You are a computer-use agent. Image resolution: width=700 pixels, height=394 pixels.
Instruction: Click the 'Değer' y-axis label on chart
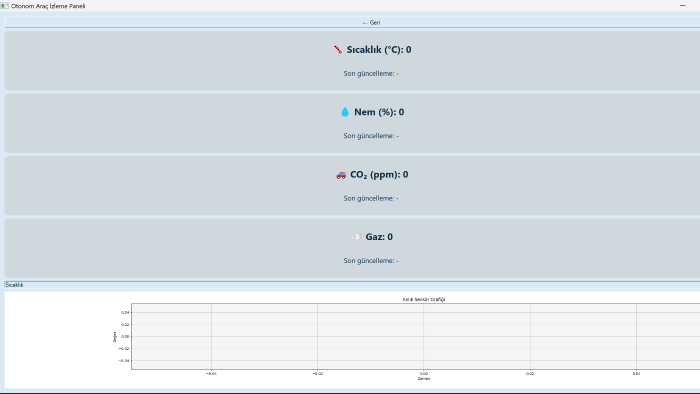pyautogui.click(x=114, y=337)
